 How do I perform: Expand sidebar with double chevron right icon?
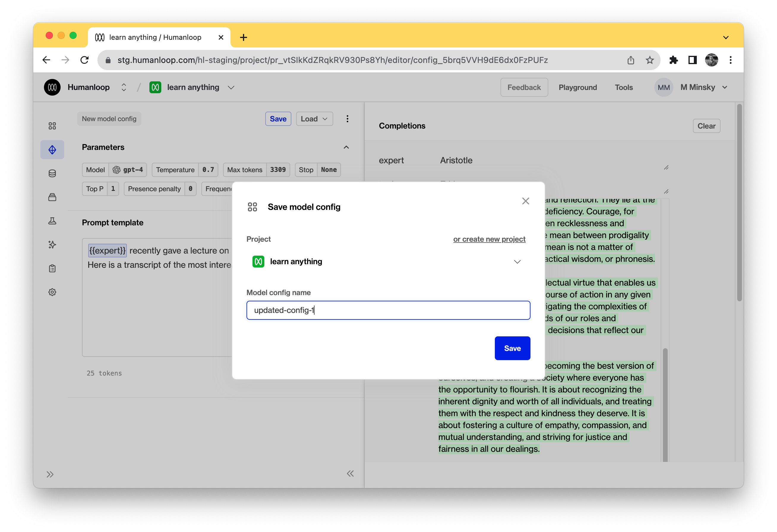(x=50, y=474)
